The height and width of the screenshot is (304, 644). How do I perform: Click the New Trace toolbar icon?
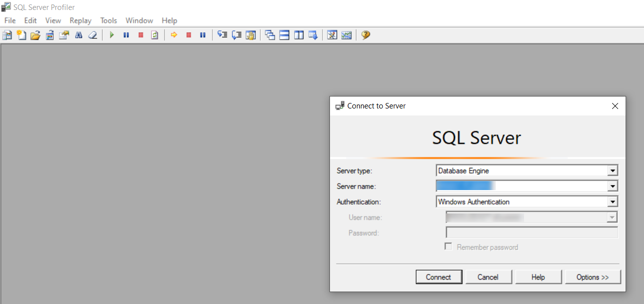click(7, 35)
